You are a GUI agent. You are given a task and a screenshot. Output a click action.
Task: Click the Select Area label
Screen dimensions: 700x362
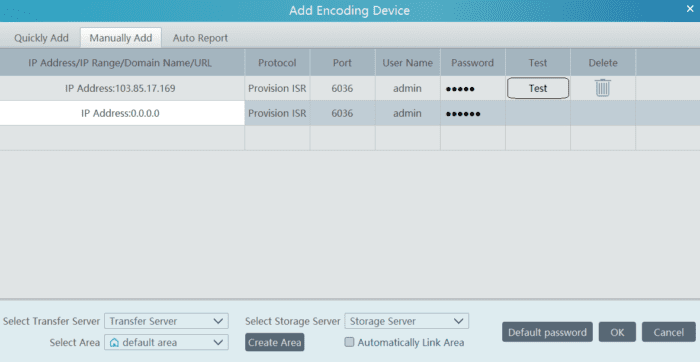tap(75, 343)
